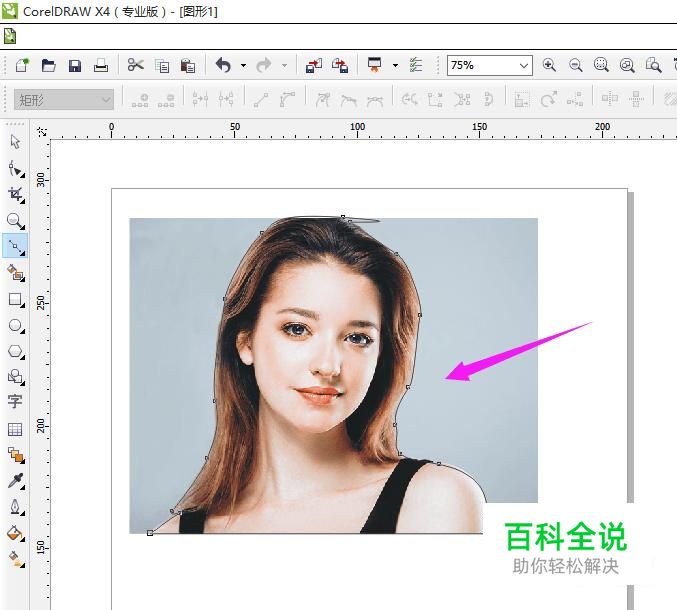Reverse the curve direction
The width and height of the screenshot is (677, 610).
click(409, 100)
